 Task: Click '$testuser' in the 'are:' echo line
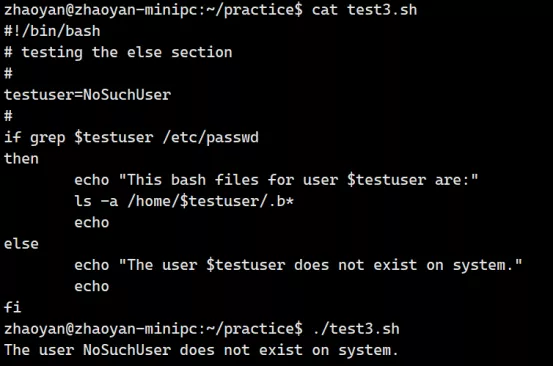tap(387, 180)
